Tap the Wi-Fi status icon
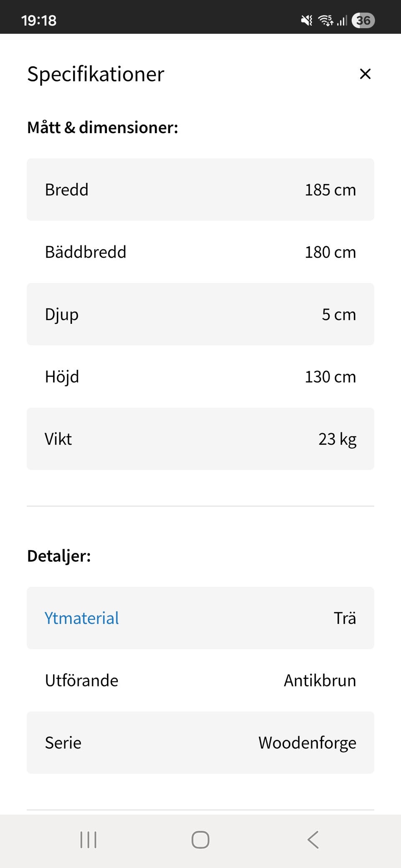 coord(325,20)
